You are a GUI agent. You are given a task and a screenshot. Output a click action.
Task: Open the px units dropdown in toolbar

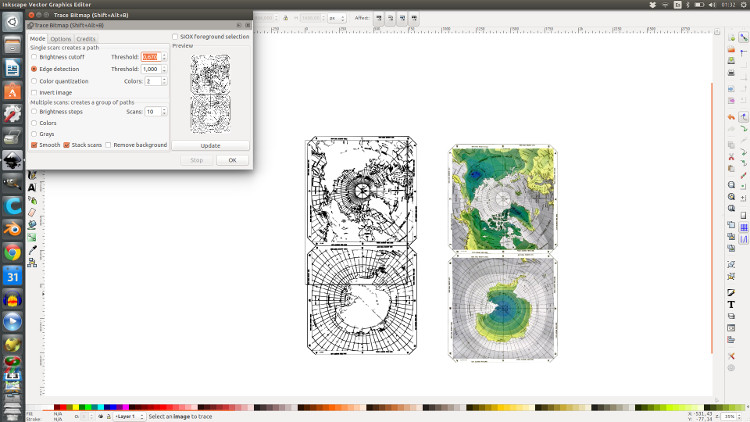click(x=337, y=18)
